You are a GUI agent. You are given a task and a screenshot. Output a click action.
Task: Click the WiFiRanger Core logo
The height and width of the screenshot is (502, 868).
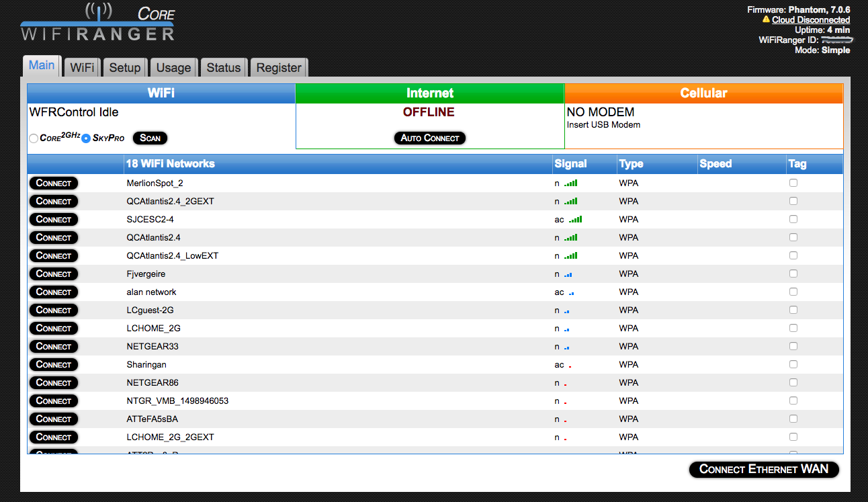click(98, 22)
